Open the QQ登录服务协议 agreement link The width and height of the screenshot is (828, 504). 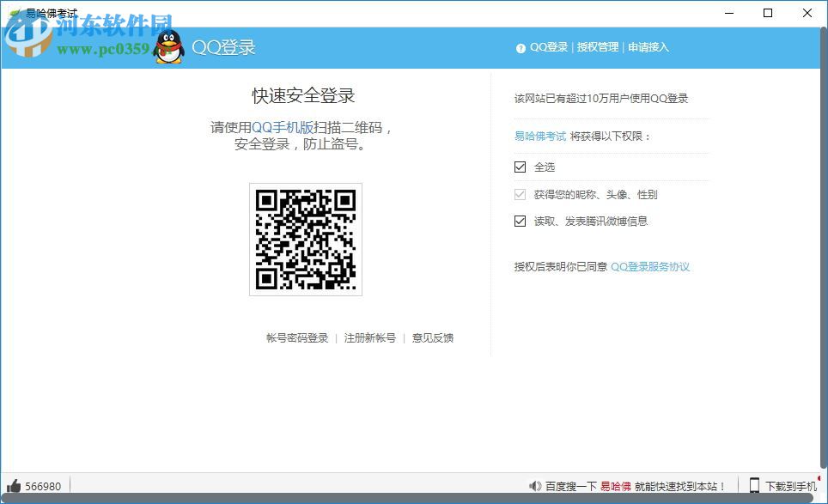650,266
